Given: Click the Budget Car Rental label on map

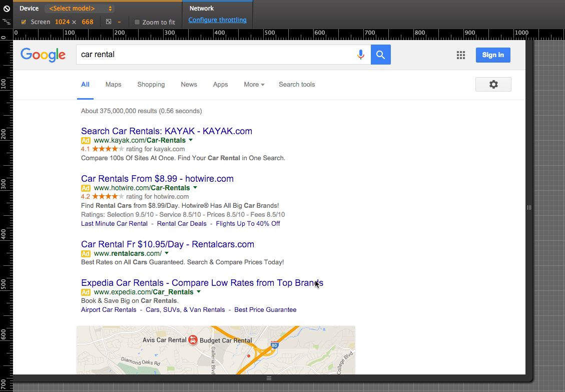Looking at the screenshot, I should point(226,340).
